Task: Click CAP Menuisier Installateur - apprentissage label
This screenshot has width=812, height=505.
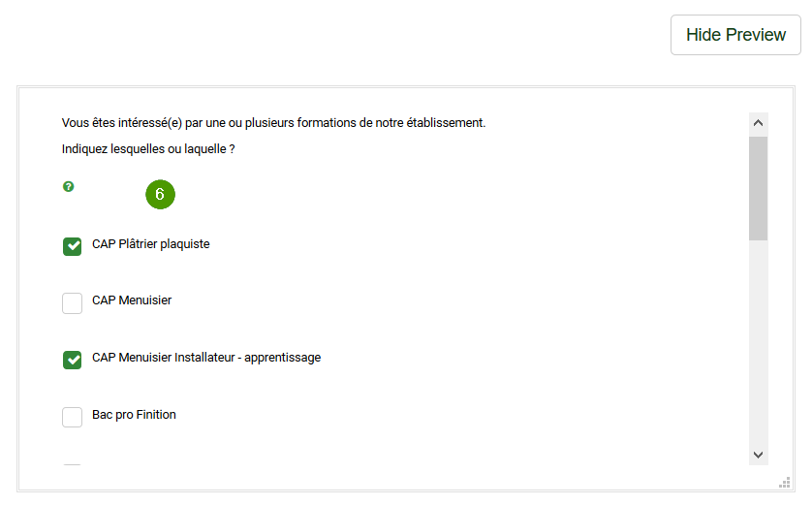Action: 206,358
